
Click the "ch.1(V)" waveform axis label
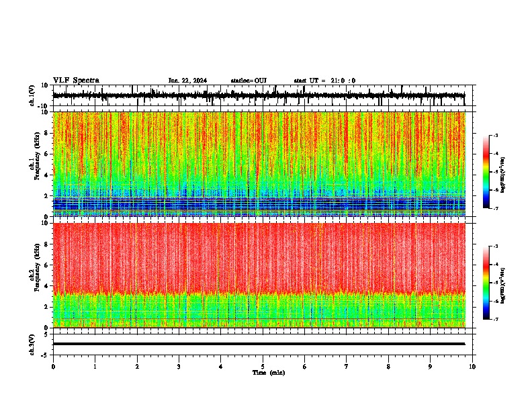(32, 95)
